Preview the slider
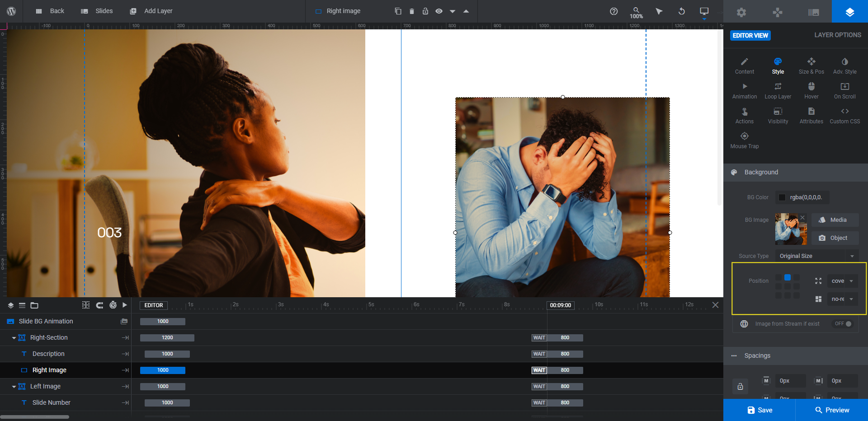This screenshot has width=868, height=421. (x=832, y=410)
